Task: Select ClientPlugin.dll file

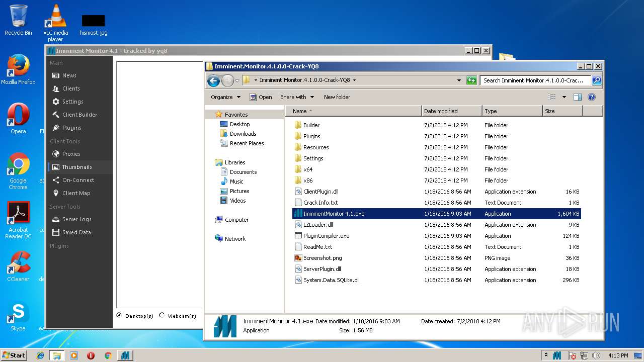Action: [321, 192]
